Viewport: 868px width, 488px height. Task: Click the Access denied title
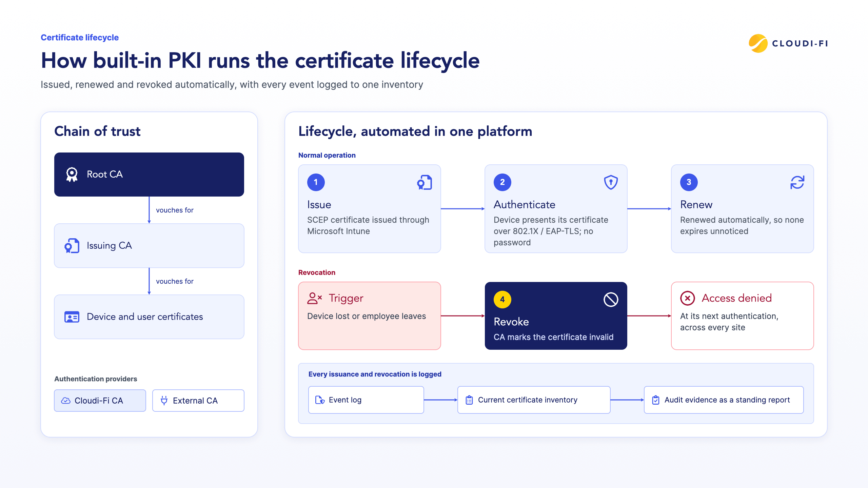pos(736,298)
